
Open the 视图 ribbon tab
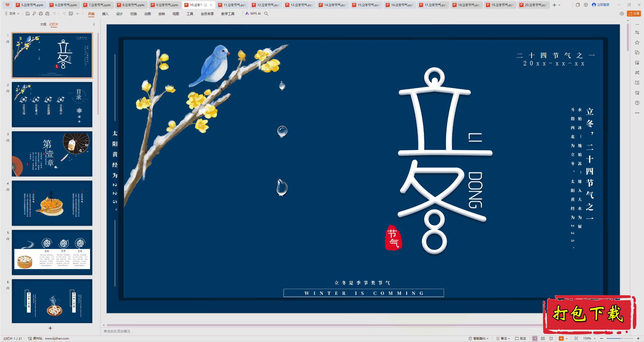[176, 14]
